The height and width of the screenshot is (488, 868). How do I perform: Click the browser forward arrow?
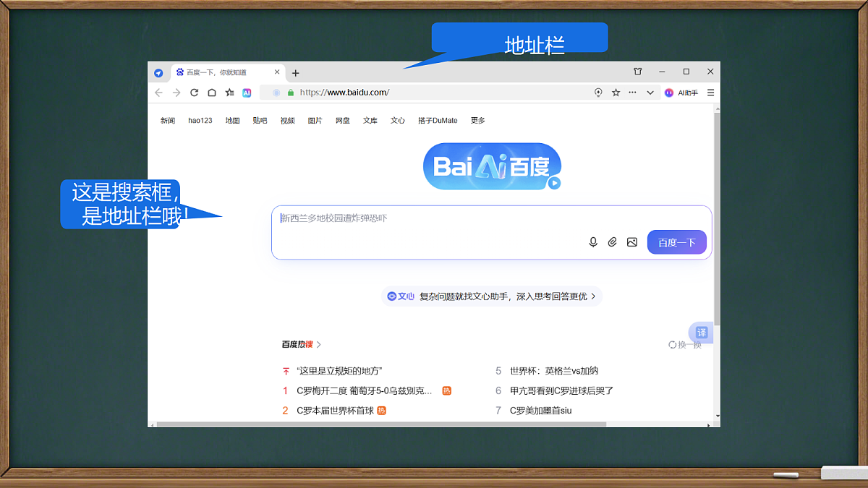(176, 93)
